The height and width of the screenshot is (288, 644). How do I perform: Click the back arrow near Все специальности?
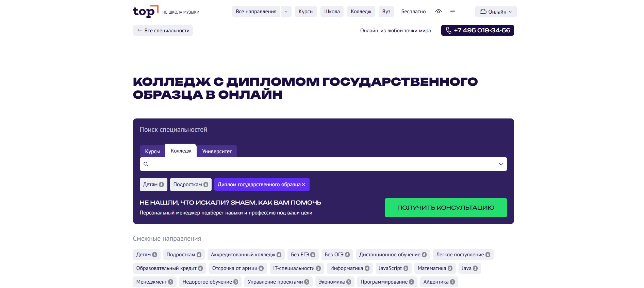[x=139, y=30]
